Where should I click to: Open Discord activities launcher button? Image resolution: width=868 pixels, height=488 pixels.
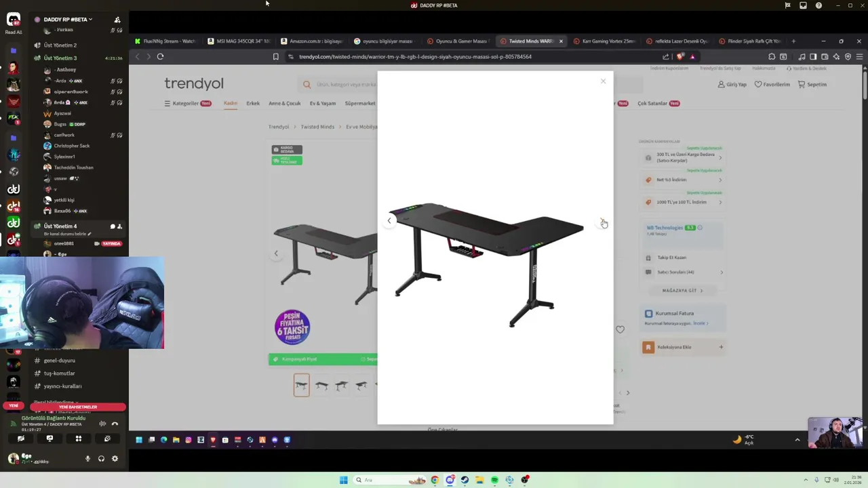(x=78, y=439)
